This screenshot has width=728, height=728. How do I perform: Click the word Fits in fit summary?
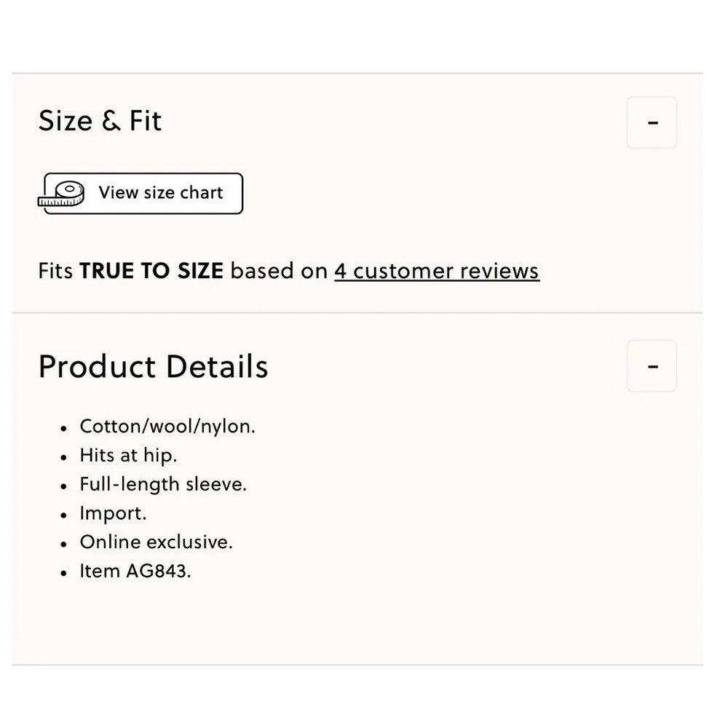(55, 271)
